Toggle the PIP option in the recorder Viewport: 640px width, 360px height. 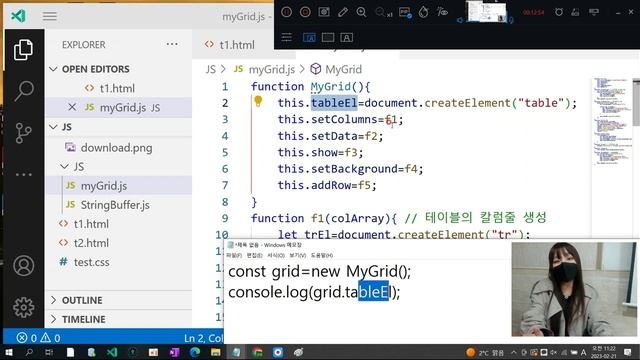(405, 13)
